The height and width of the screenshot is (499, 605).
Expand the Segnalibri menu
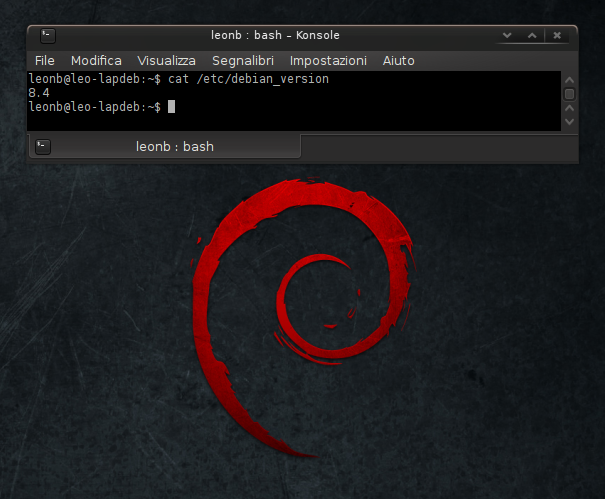click(243, 61)
